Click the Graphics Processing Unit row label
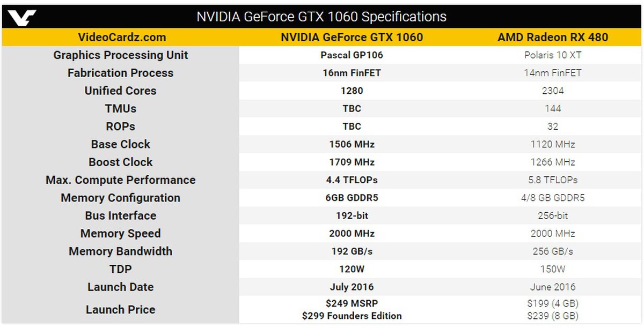644x328 pixels. 121,55
